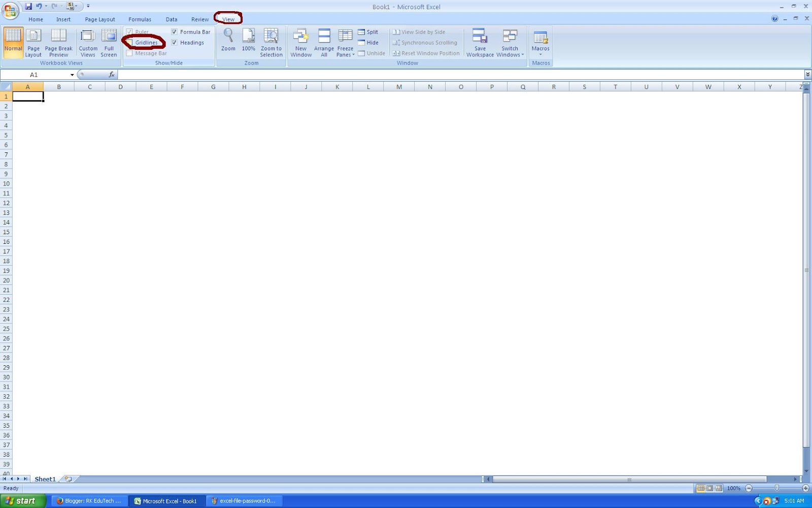The height and width of the screenshot is (508, 812).
Task: Uncheck the Formula Bar option
Action: point(175,31)
